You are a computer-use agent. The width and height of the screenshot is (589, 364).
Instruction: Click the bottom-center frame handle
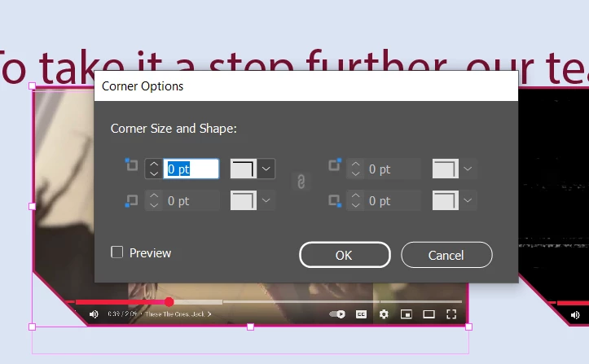pos(251,327)
